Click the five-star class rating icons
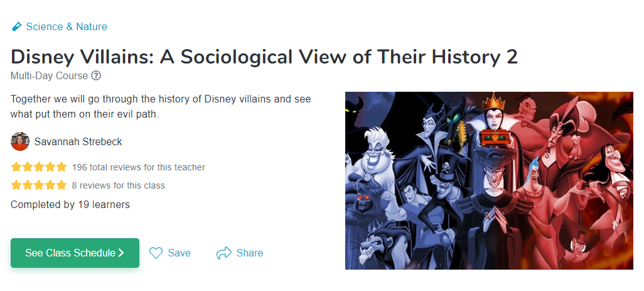This screenshot has height=291, width=644. click(38, 185)
